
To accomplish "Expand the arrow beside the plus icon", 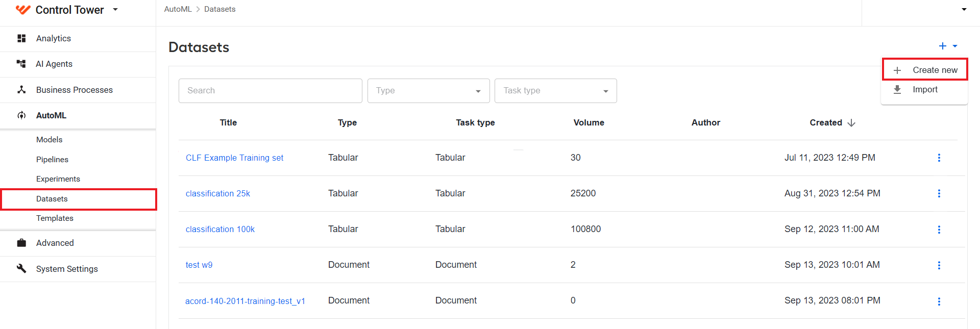I will 955,46.
